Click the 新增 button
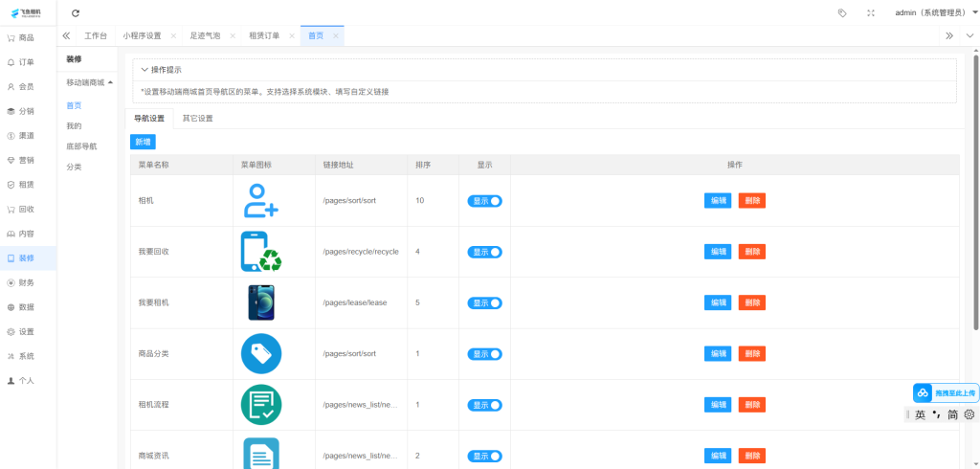 tap(143, 142)
